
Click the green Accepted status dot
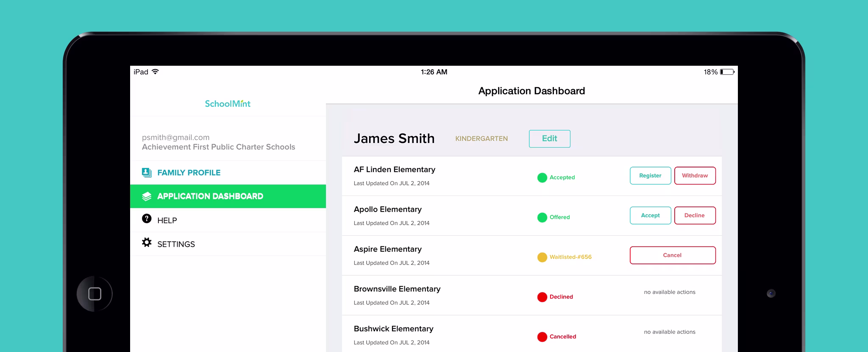pyautogui.click(x=542, y=178)
